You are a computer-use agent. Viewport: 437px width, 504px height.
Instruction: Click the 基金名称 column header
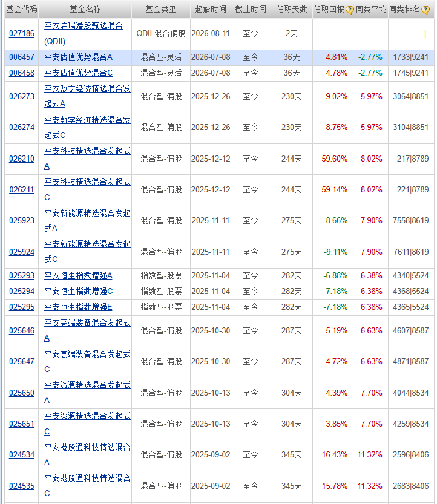tap(85, 10)
